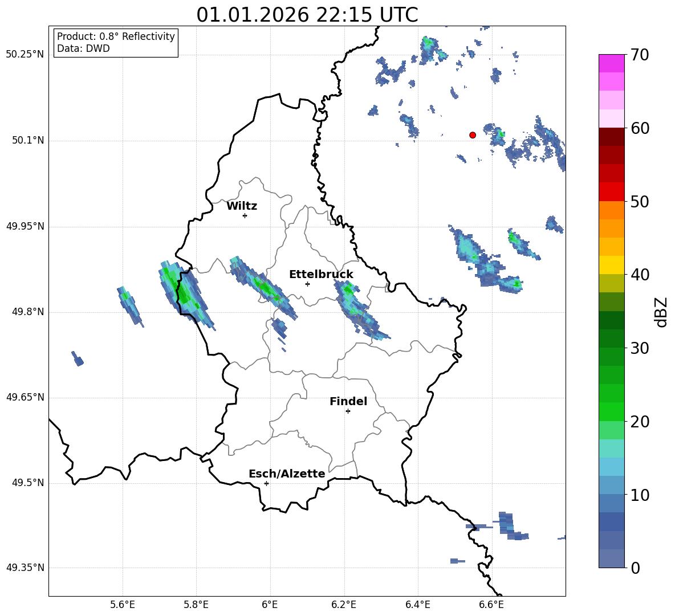Click the 6.4°E longitude label

417,605
